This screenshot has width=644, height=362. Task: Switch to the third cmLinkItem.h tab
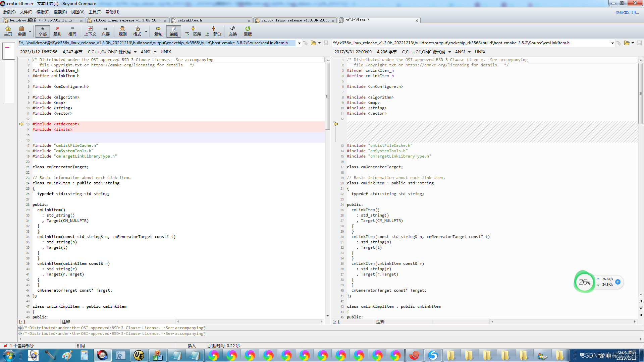(190, 20)
